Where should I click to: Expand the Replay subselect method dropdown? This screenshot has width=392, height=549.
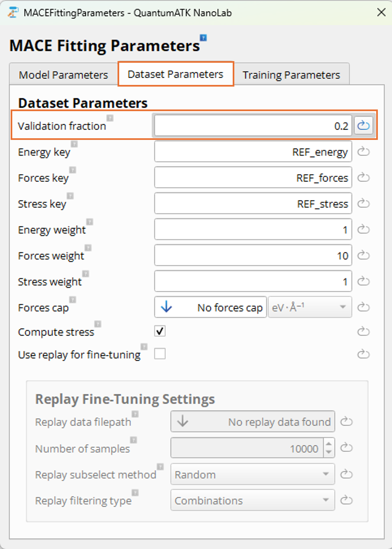coord(253,474)
